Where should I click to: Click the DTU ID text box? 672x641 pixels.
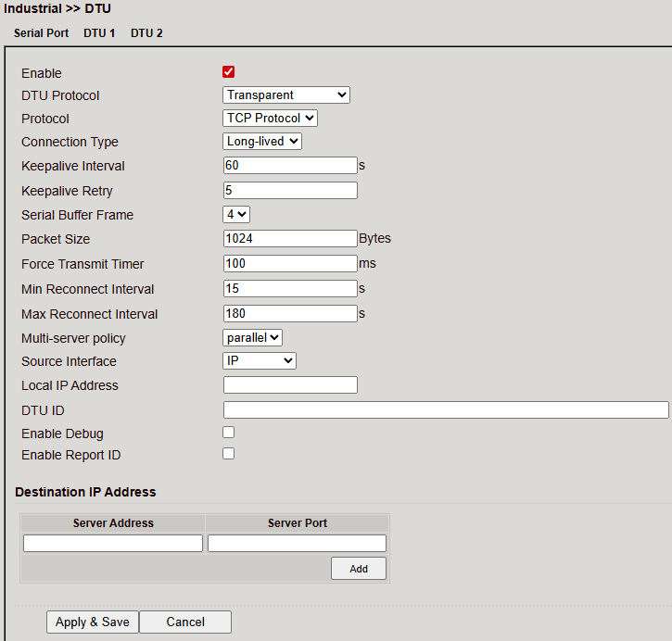tap(445, 409)
